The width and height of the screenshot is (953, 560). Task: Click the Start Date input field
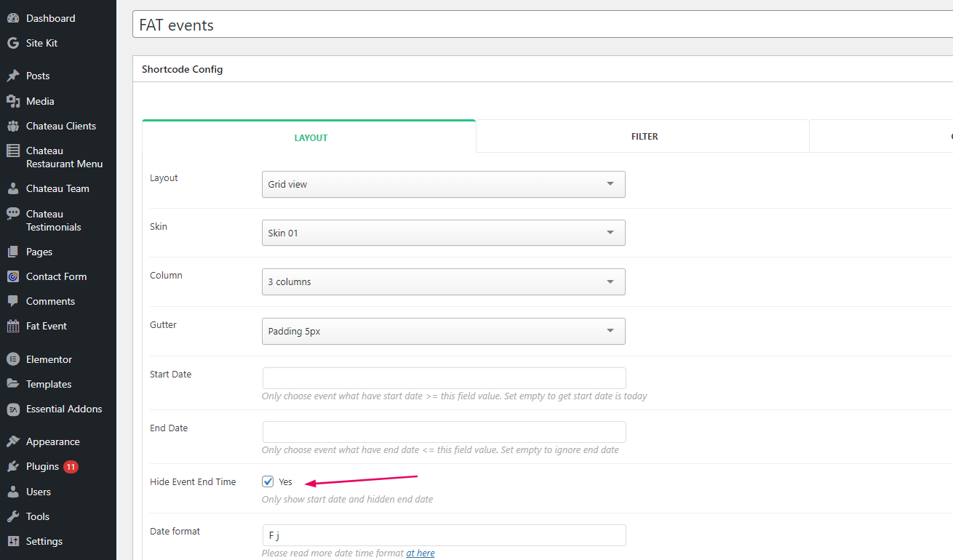(444, 378)
